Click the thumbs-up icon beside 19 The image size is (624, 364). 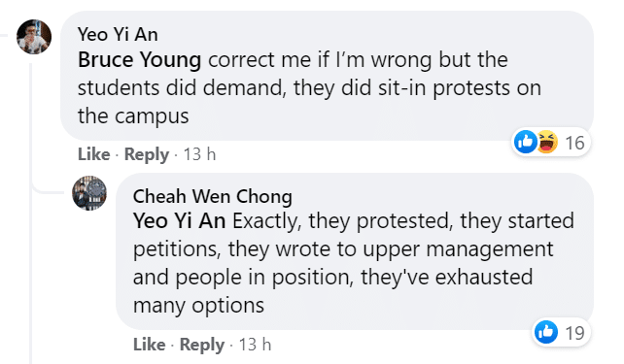pyautogui.click(x=545, y=332)
